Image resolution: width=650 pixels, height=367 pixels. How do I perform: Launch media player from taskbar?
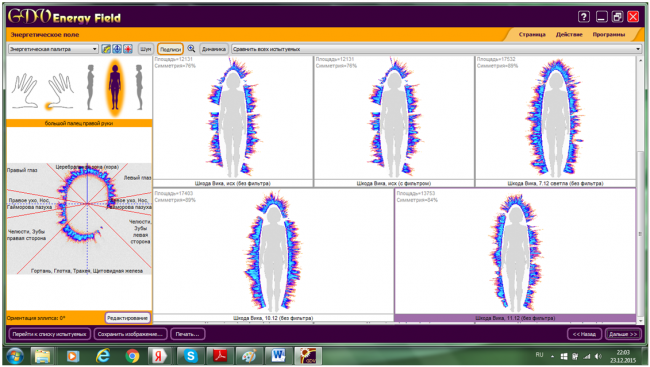pyautogui.click(x=73, y=356)
